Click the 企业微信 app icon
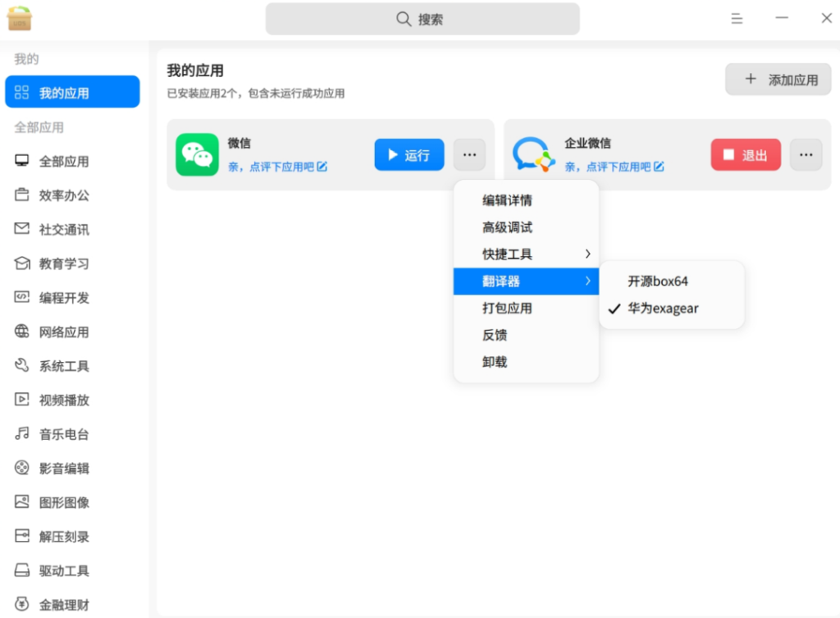The image size is (840, 618). tap(534, 154)
